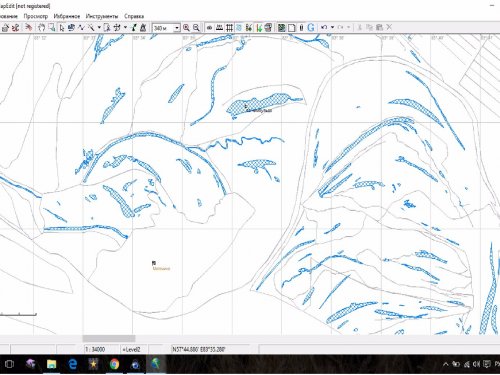Viewport: 500px width, 375px height.
Task: Click the blank page icon in toolbar
Action: tap(292, 28)
